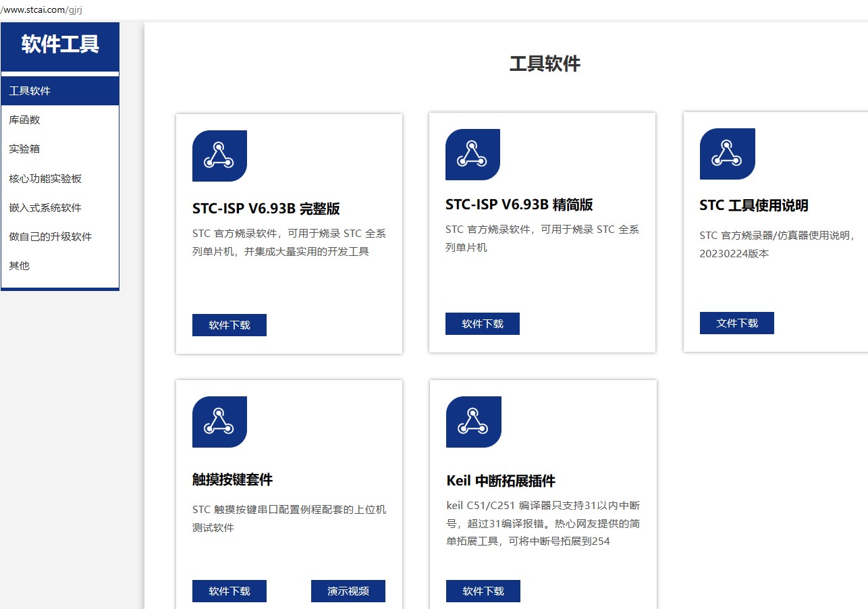
Task: Click the STC-ISP V6.93B 精简版 title
Action: [519, 205]
